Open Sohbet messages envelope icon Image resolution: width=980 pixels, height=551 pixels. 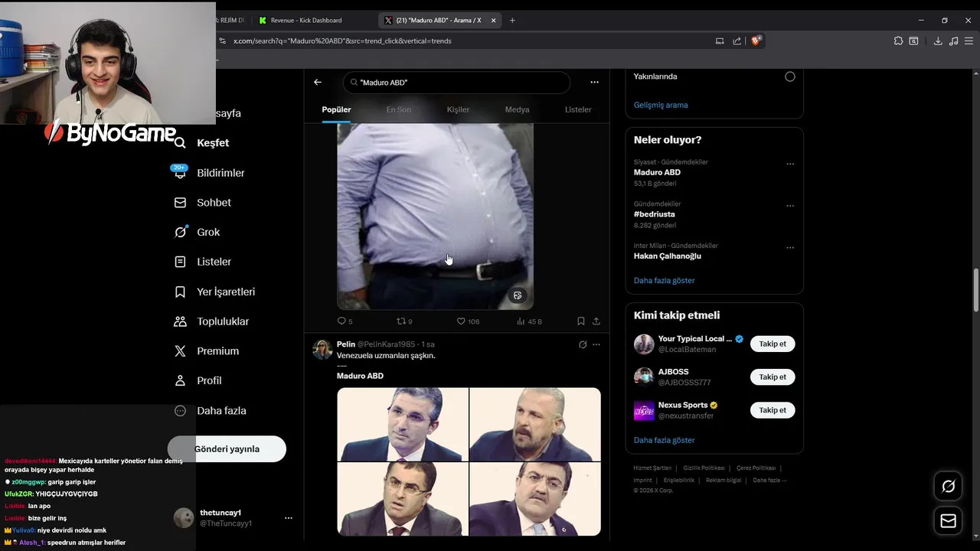coord(180,203)
